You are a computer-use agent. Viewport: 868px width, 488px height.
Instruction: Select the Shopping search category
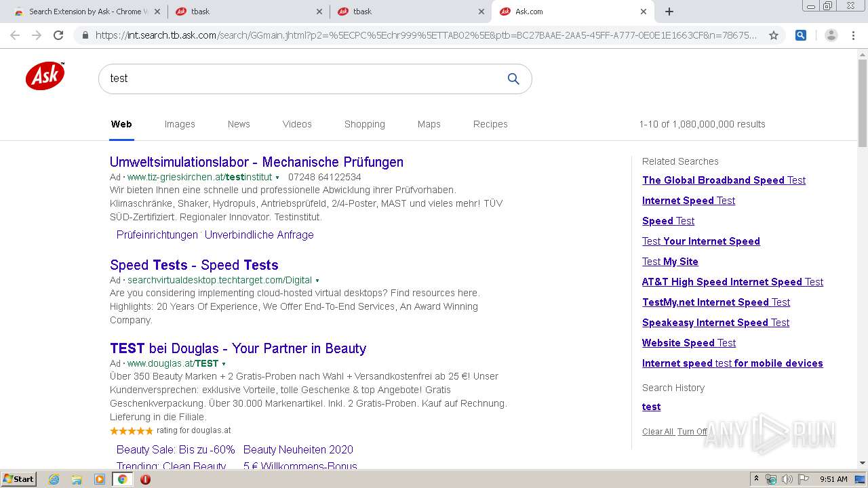(364, 124)
